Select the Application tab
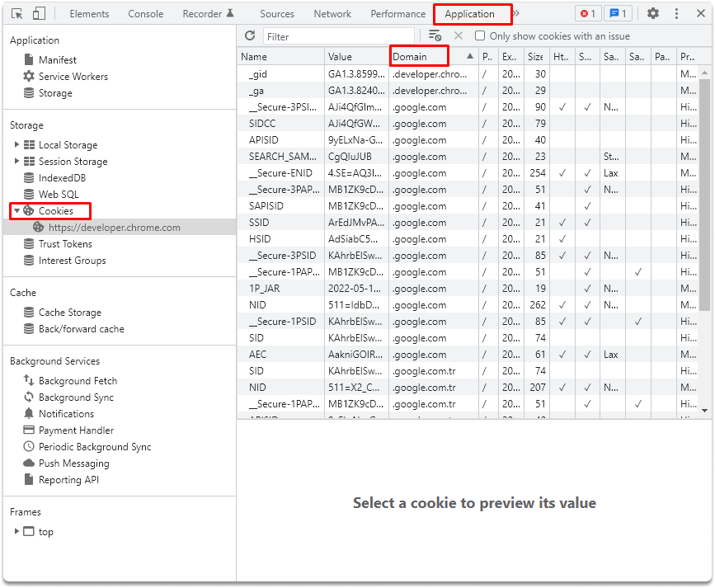715x588 pixels. [470, 14]
